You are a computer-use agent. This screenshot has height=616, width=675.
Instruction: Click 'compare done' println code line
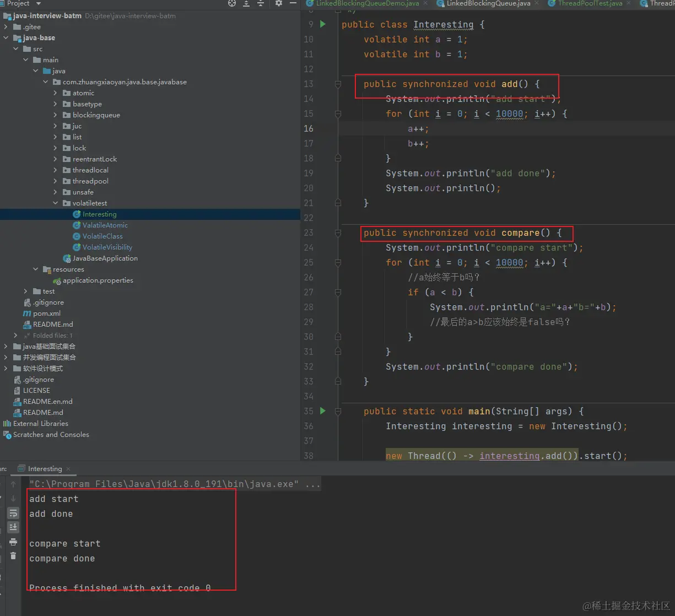[482, 366]
